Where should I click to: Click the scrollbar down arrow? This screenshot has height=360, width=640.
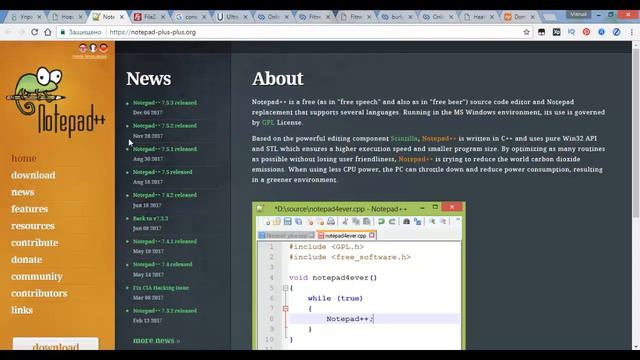click(x=636, y=347)
